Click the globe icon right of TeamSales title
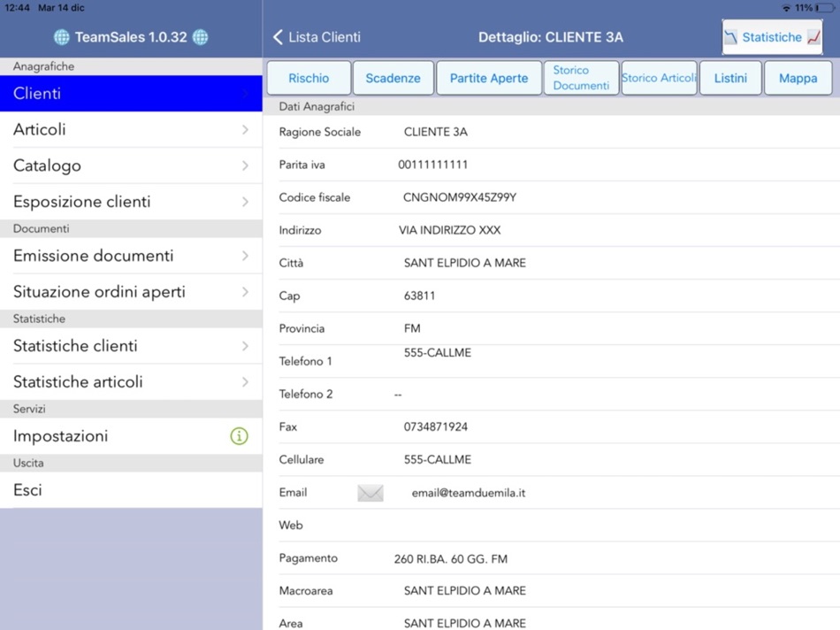Viewport: 840px width, 630px height. click(202, 37)
